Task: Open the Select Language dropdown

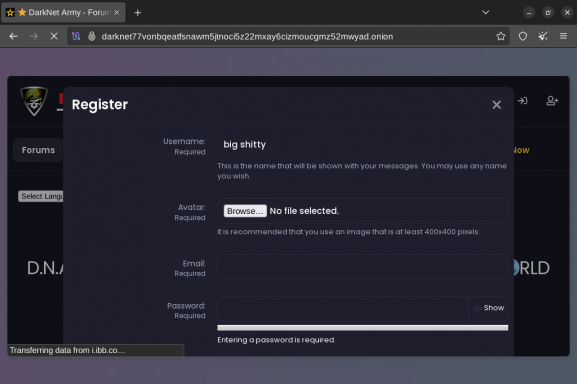Action: tap(41, 196)
